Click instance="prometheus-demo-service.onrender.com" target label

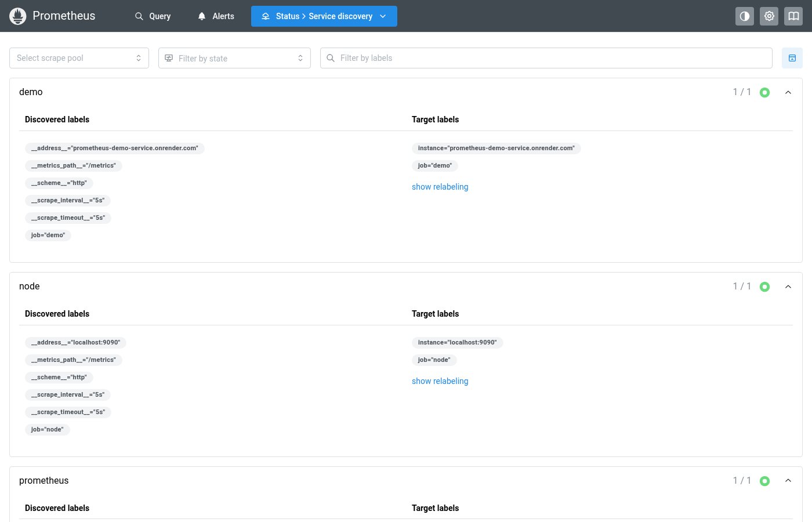[496, 148]
